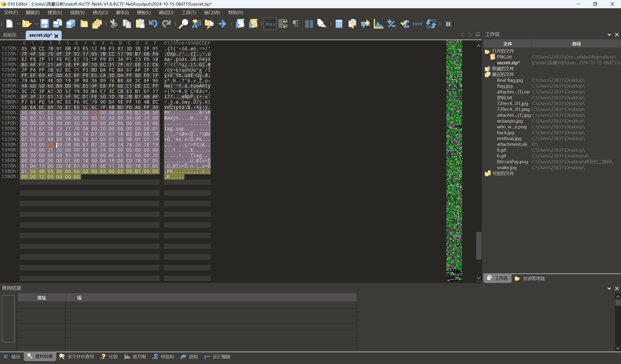Click the Run Script icon
The width and height of the screenshot is (621, 364).
point(240,24)
